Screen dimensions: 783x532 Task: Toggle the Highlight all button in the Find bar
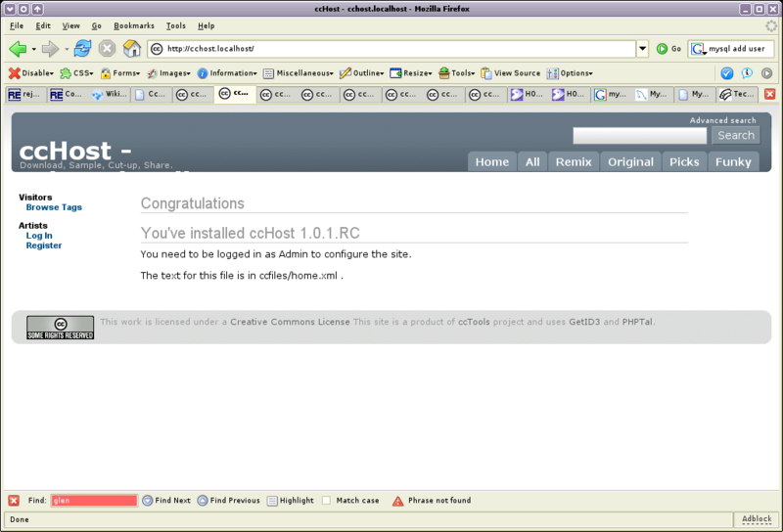coord(291,501)
